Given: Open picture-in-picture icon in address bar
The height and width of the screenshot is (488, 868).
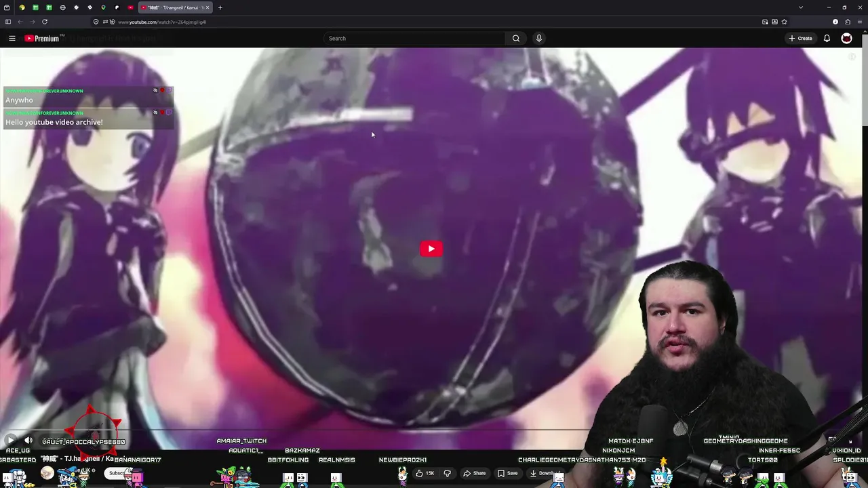Looking at the screenshot, I should pos(765,22).
